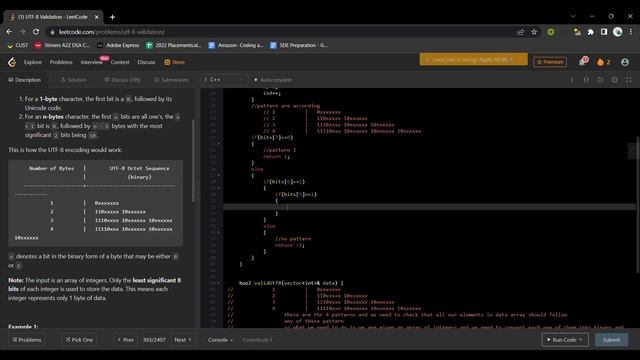This screenshot has height=360, width=640.
Task: Click the 393/2407 problem counter
Action: pyautogui.click(x=154, y=340)
